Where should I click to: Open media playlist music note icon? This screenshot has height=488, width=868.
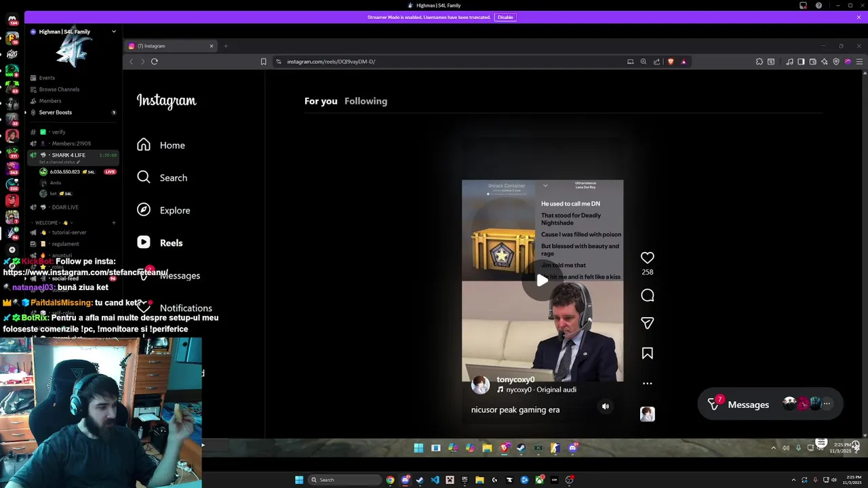click(x=789, y=62)
